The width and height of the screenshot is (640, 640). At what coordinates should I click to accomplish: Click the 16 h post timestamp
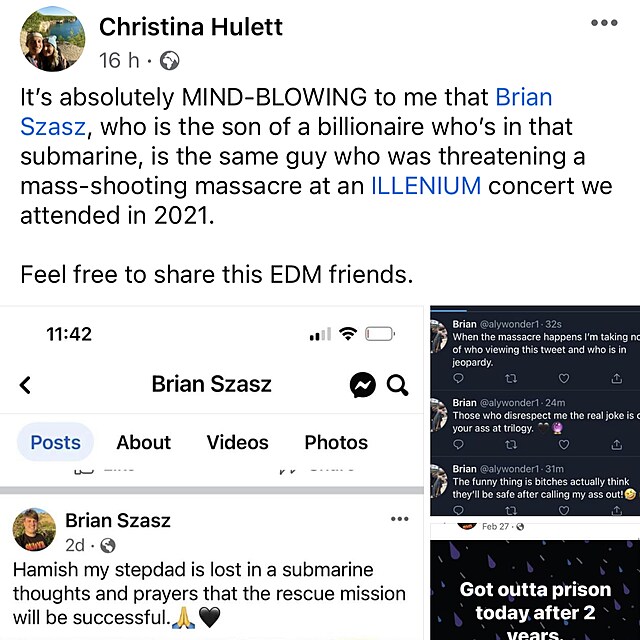coord(122,61)
